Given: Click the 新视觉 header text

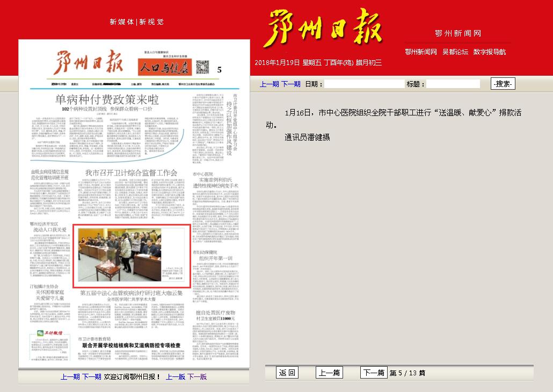Looking at the screenshot, I should pos(151,22).
